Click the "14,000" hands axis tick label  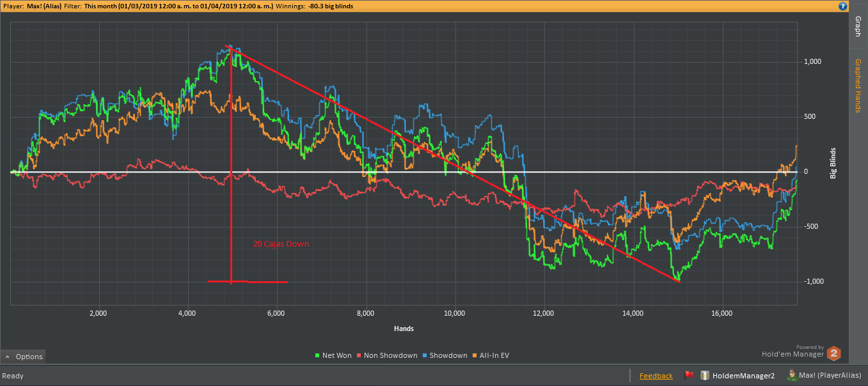(x=633, y=314)
